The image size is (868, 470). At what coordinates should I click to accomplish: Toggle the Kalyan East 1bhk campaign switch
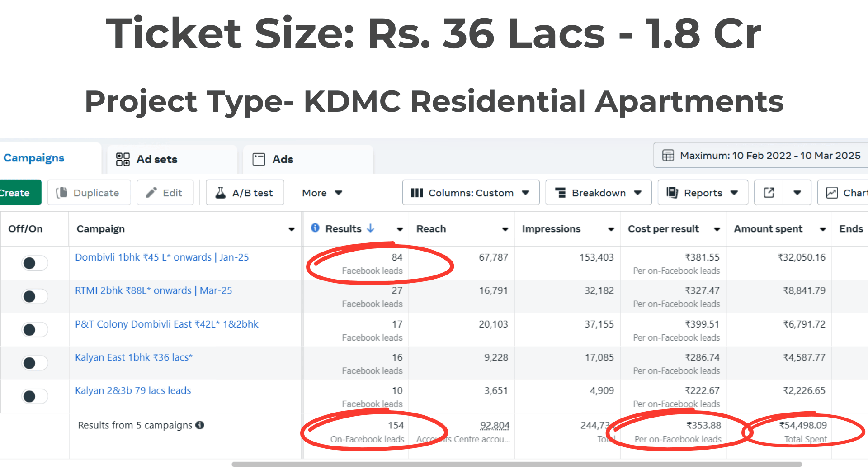tap(35, 363)
